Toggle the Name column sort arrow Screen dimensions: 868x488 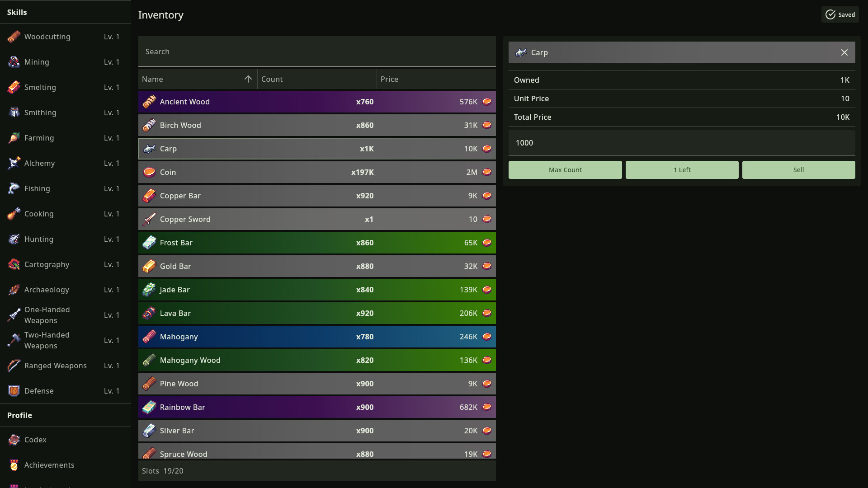tap(248, 79)
